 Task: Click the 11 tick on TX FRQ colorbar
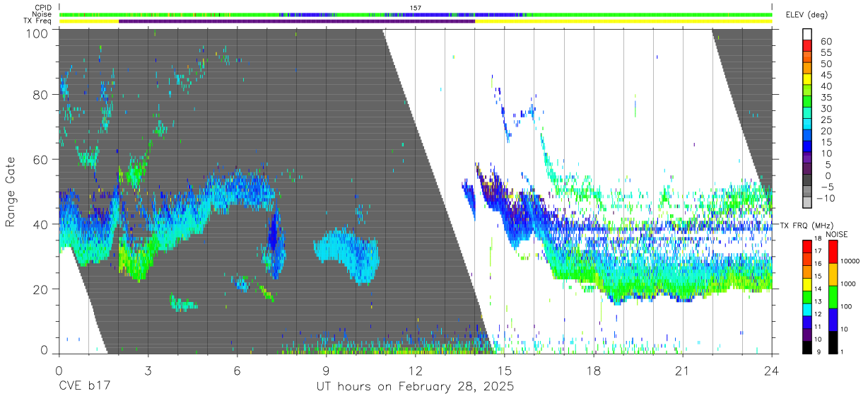point(818,327)
